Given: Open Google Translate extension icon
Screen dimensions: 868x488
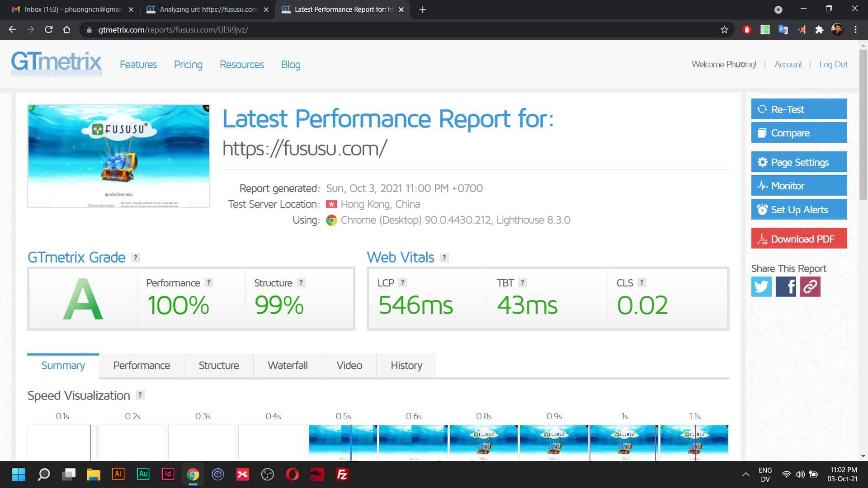Looking at the screenshot, I should tap(783, 30).
